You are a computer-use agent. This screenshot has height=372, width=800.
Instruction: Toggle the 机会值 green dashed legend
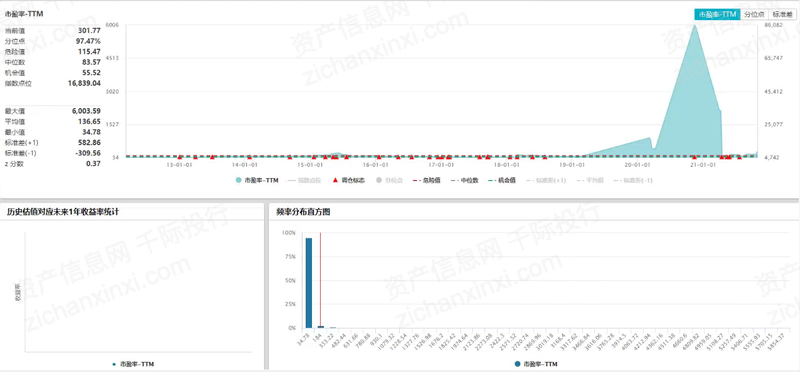[502, 180]
